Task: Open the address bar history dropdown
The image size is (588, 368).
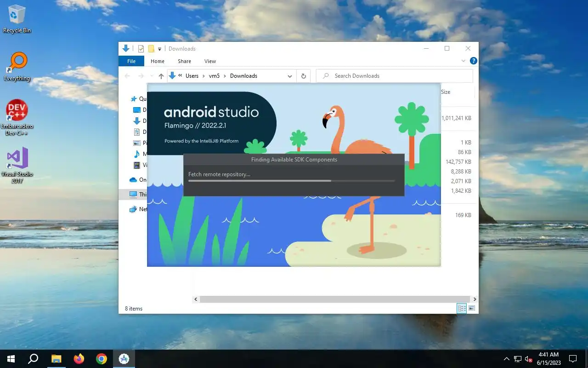Action: (290, 76)
